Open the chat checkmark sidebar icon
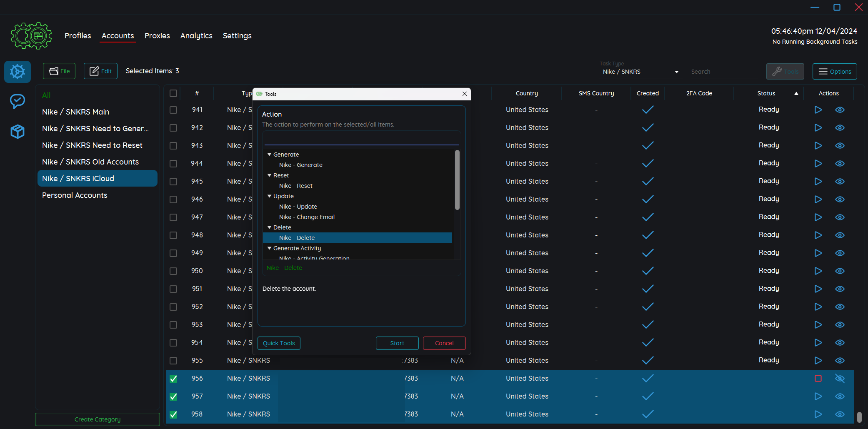 tap(18, 101)
